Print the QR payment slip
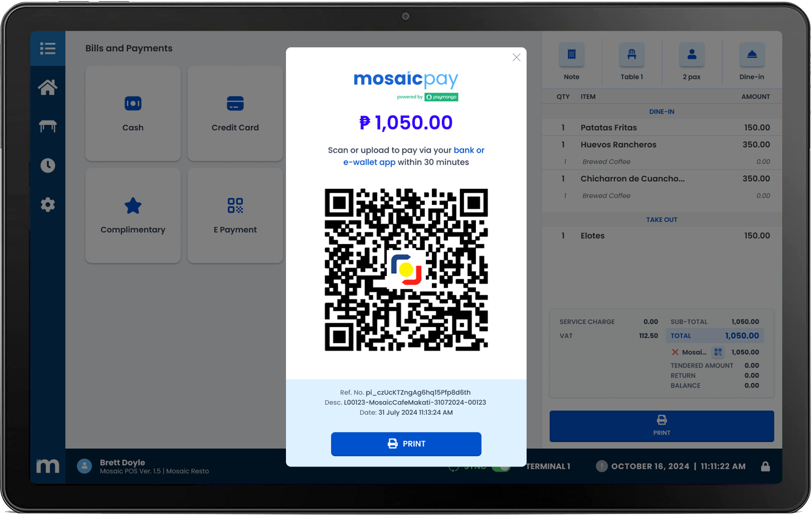The width and height of the screenshot is (812, 515). (406, 444)
